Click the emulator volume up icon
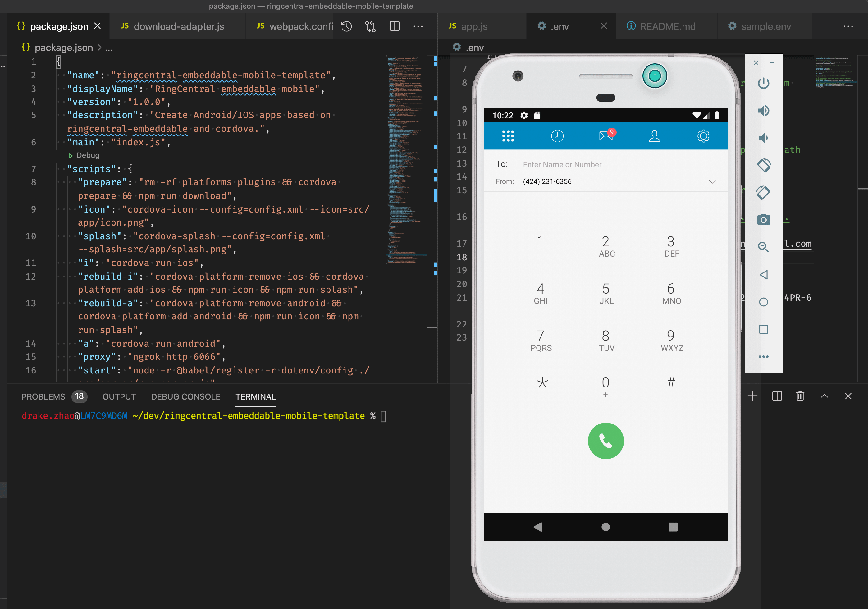868x609 pixels. tap(763, 110)
